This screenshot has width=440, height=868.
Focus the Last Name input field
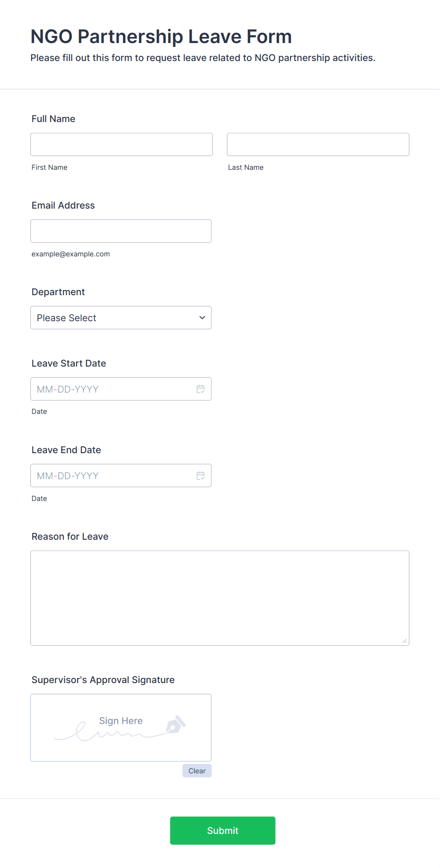coord(318,144)
